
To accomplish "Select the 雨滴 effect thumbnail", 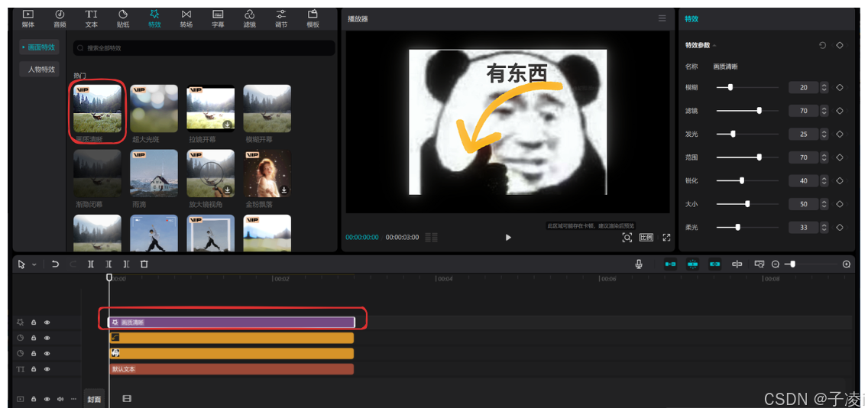I will tap(154, 173).
